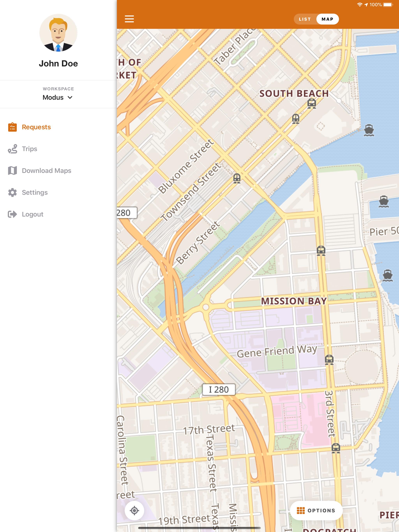Center map on my location
The image size is (399, 532).
pyautogui.click(x=134, y=510)
